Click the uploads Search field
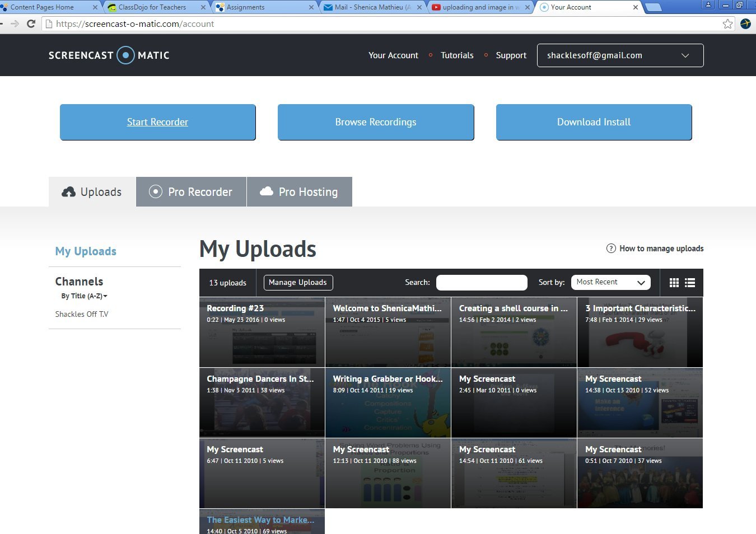The height and width of the screenshot is (534, 756). (482, 283)
